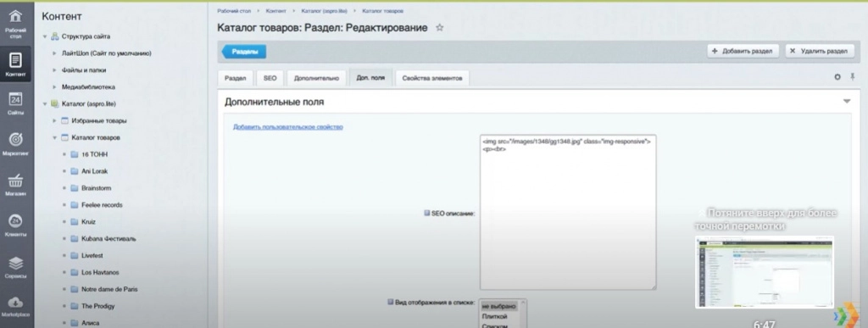Click the Избранные товары list icon
Viewport: 868px width, 328px height.
tap(64, 120)
